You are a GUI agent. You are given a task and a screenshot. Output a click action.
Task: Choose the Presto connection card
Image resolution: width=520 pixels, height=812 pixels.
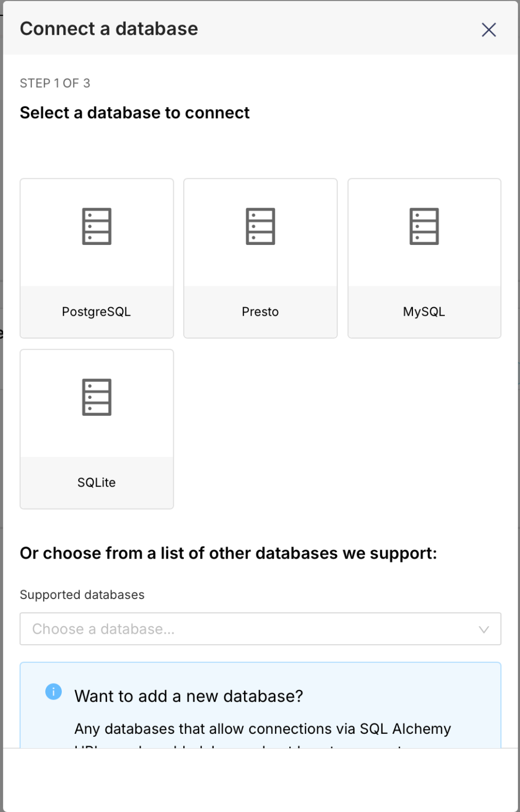pyautogui.click(x=260, y=258)
